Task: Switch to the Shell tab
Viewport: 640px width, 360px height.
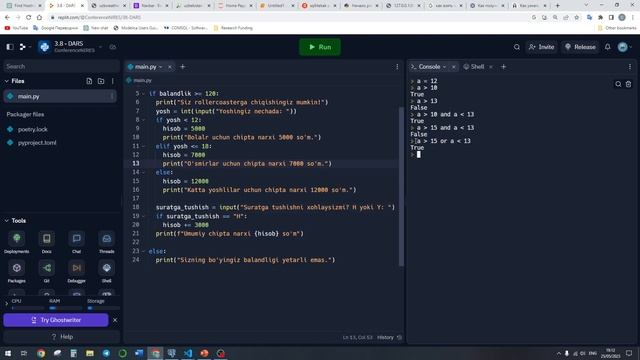Action: pyautogui.click(x=474, y=67)
